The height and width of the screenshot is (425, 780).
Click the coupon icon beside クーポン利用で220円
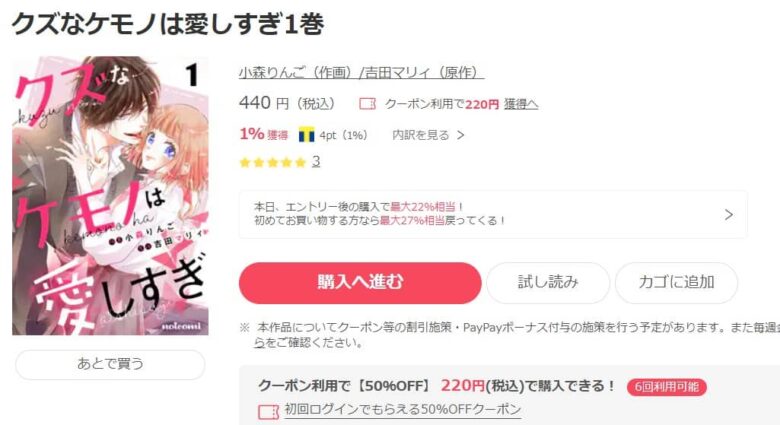[x=368, y=104]
